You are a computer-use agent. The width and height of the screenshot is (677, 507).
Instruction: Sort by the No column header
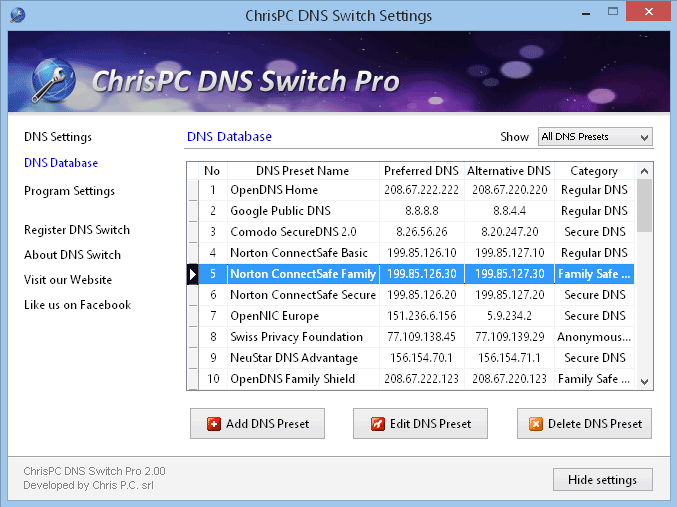(212, 171)
